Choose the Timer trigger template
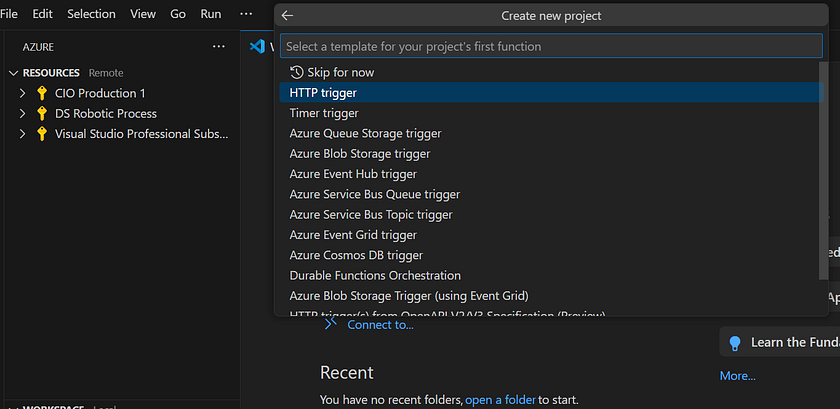Screen dimensions: 840x409 pos(324,113)
